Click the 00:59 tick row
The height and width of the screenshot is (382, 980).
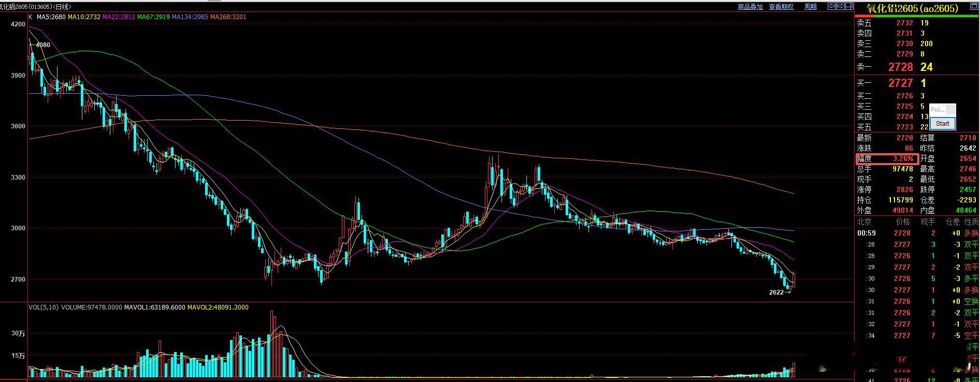(917, 233)
